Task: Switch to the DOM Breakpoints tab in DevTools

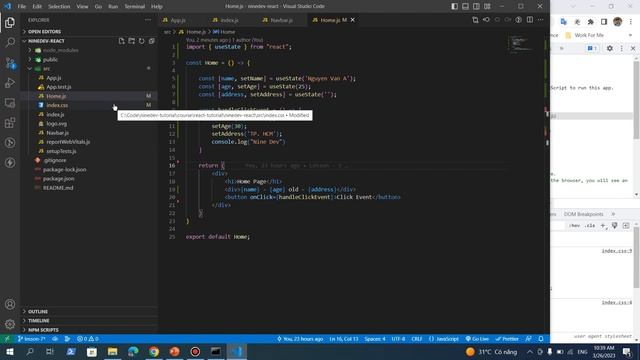Action: click(583, 214)
